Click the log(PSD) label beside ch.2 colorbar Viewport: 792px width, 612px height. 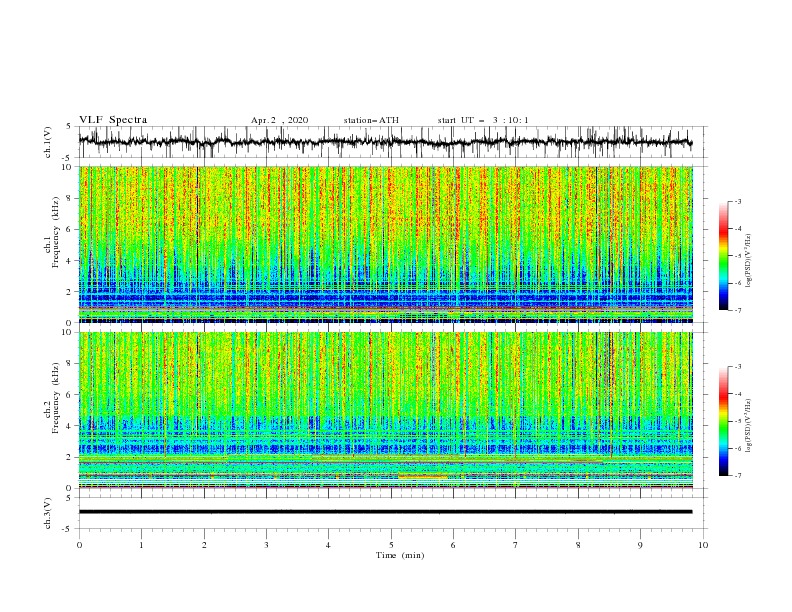point(748,426)
